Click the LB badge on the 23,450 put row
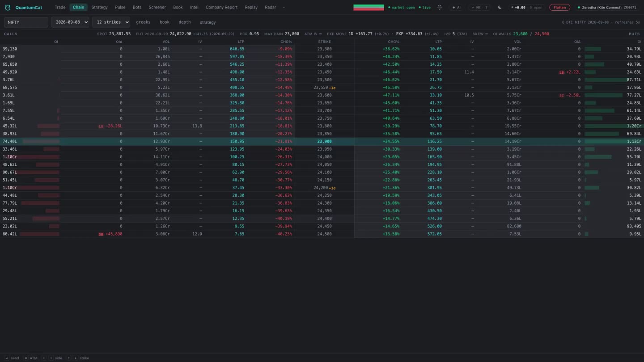Screen dimensions: 644x362 (x=562, y=72)
